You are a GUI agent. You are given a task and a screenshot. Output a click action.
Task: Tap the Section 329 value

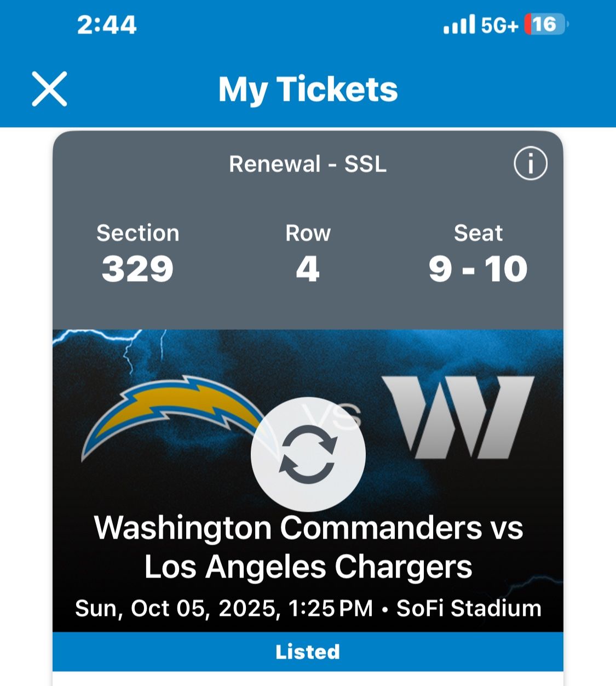tap(137, 269)
